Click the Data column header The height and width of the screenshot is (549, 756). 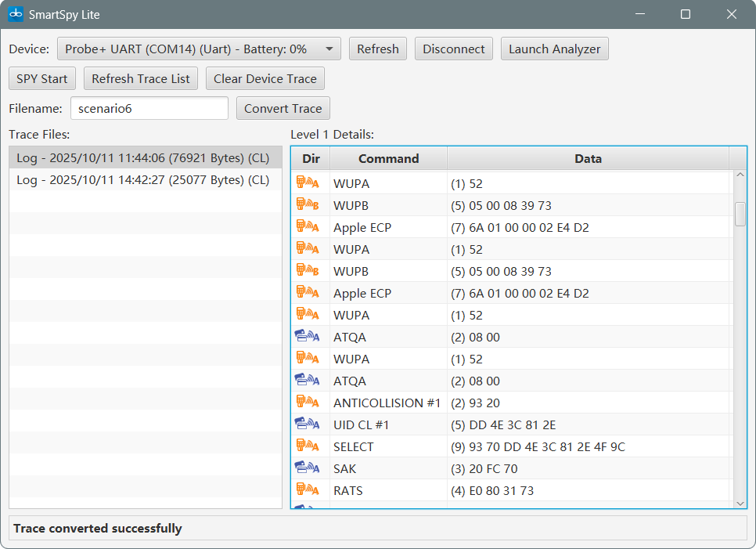pos(588,159)
